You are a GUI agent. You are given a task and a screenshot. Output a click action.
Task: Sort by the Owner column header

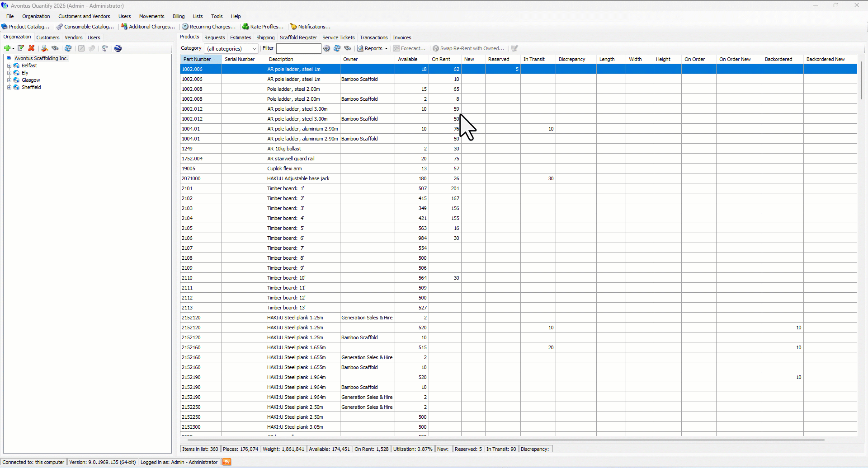tap(368, 59)
